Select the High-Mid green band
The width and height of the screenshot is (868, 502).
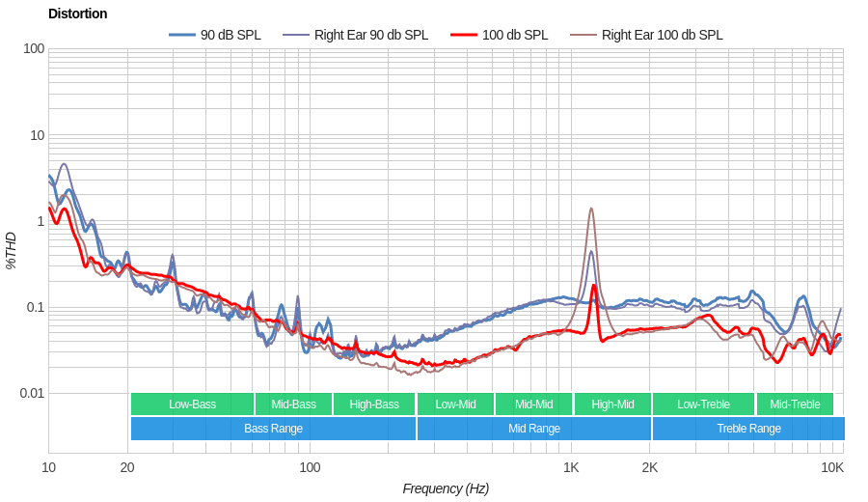(x=612, y=404)
